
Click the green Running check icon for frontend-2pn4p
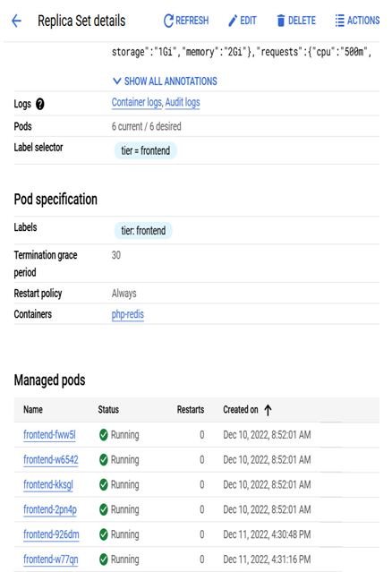[104, 509]
